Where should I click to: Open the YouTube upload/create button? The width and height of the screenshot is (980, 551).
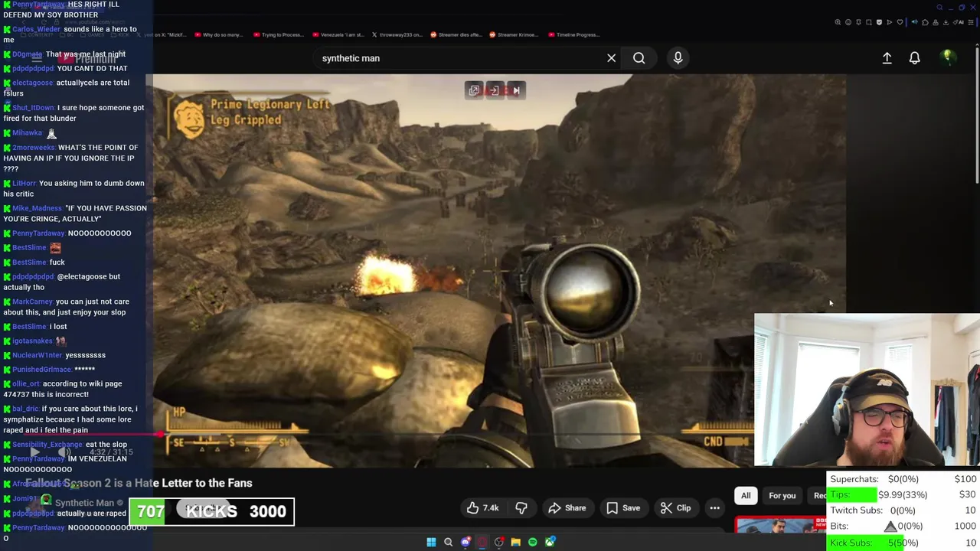point(887,58)
